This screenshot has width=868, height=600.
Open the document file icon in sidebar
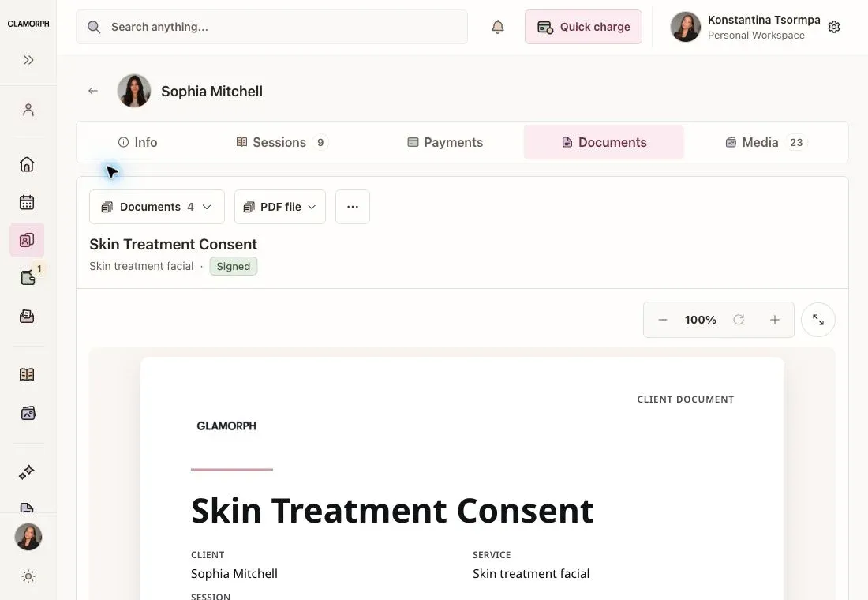click(x=27, y=508)
